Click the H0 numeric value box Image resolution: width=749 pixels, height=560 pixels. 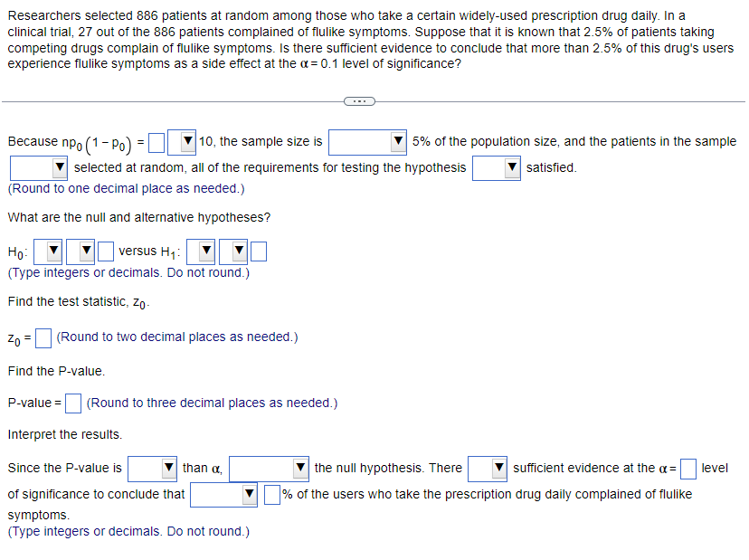coord(104,251)
